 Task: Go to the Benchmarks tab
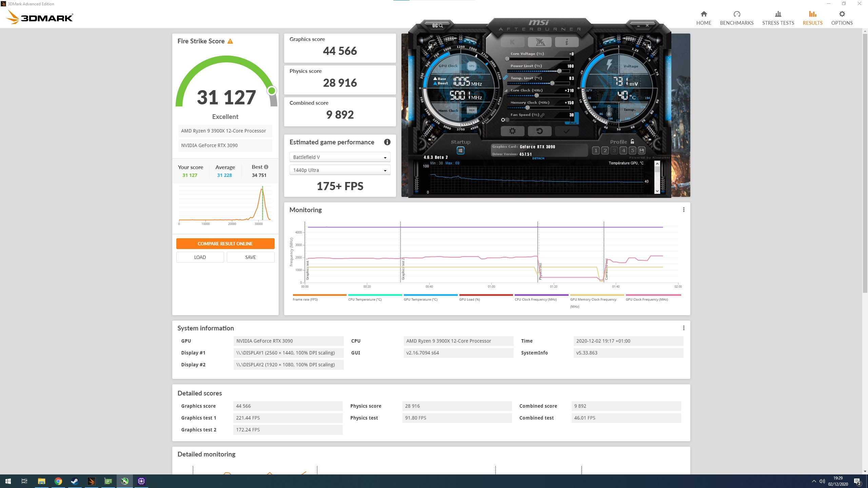coord(736,18)
